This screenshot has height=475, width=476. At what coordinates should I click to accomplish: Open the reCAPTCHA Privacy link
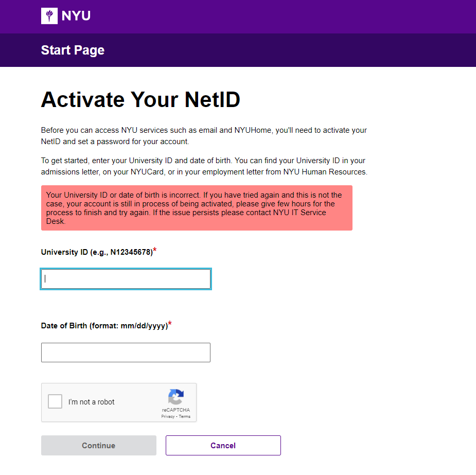click(168, 416)
